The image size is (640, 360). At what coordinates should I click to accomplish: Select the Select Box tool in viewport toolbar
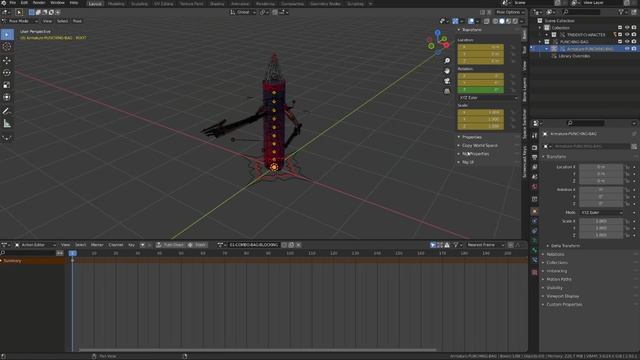[7, 35]
